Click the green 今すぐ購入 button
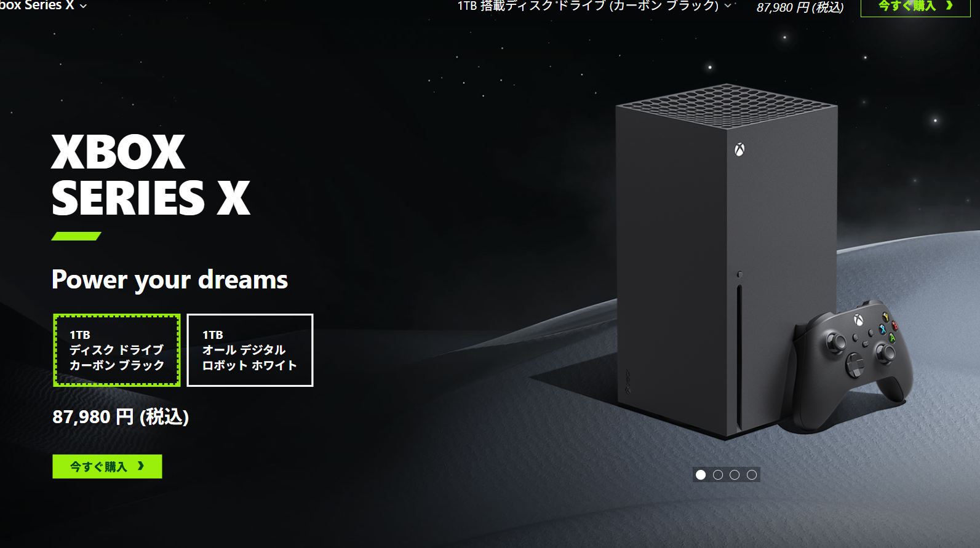980x548 pixels. [x=107, y=466]
